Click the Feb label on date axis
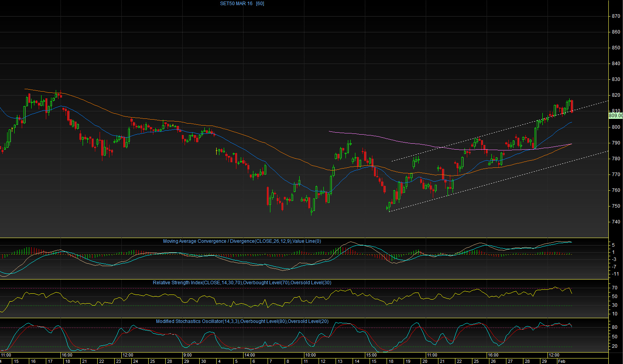This screenshot has height=364, width=623. click(561, 361)
